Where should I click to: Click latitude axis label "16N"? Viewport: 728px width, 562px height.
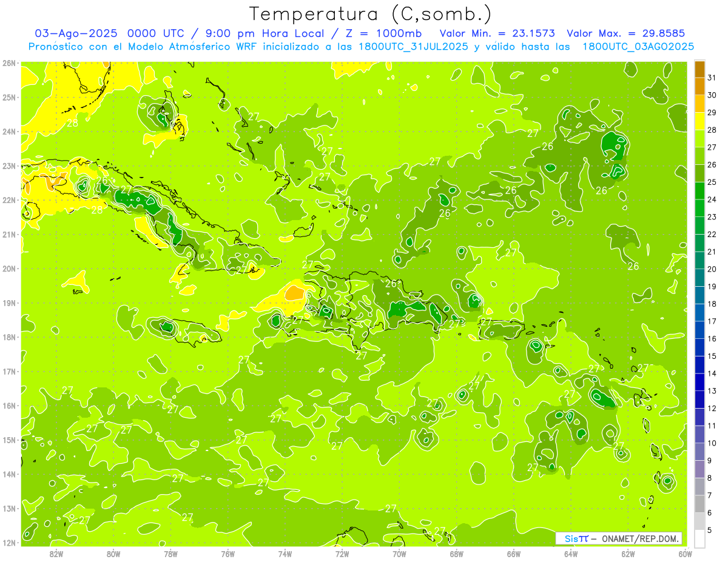[9, 406]
